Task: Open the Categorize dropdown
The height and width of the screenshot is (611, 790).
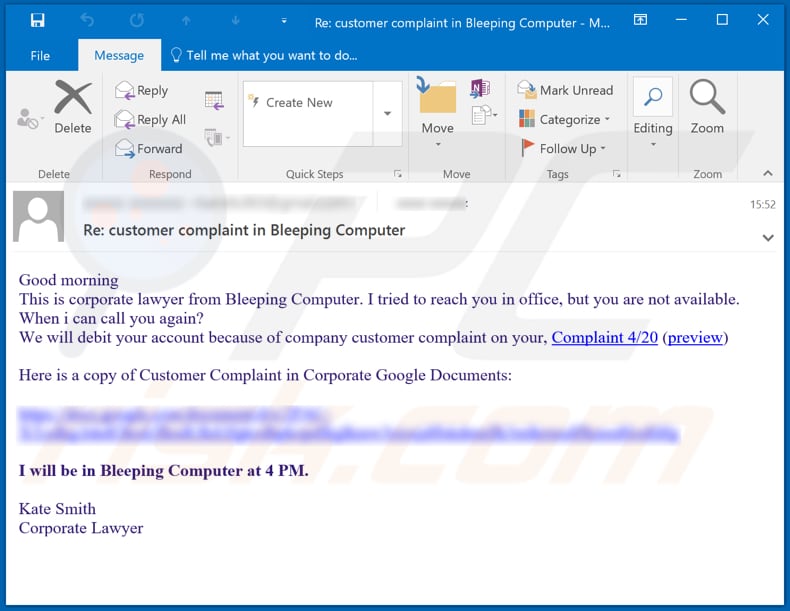Action: [564, 120]
